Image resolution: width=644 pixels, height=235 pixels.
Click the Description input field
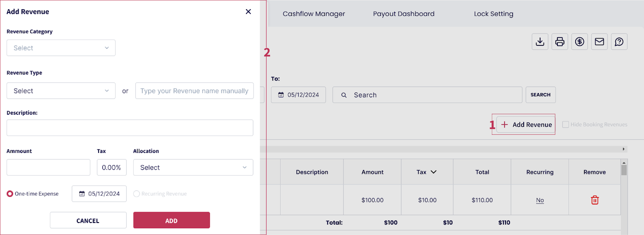pyautogui.click(x=130, y=128)
